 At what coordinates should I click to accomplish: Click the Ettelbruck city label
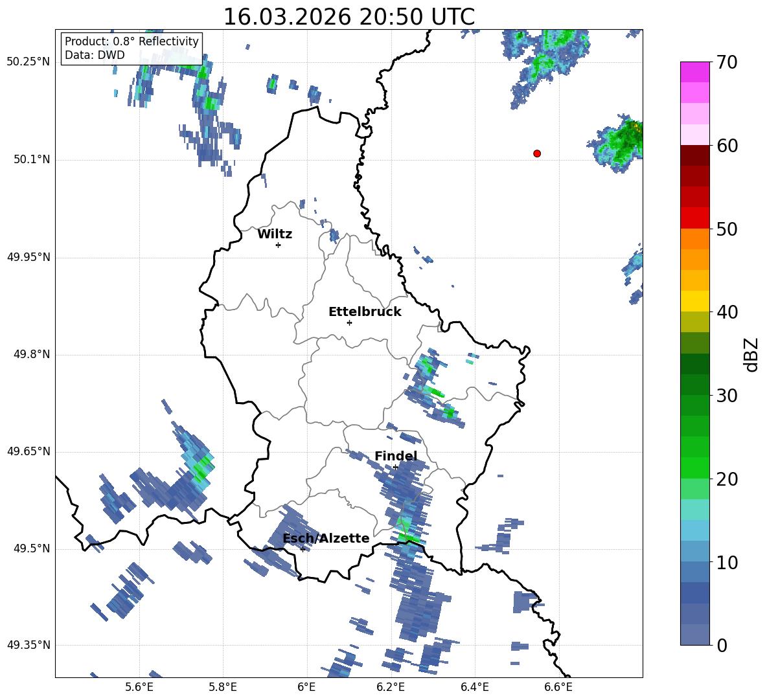tap(365, 312)
